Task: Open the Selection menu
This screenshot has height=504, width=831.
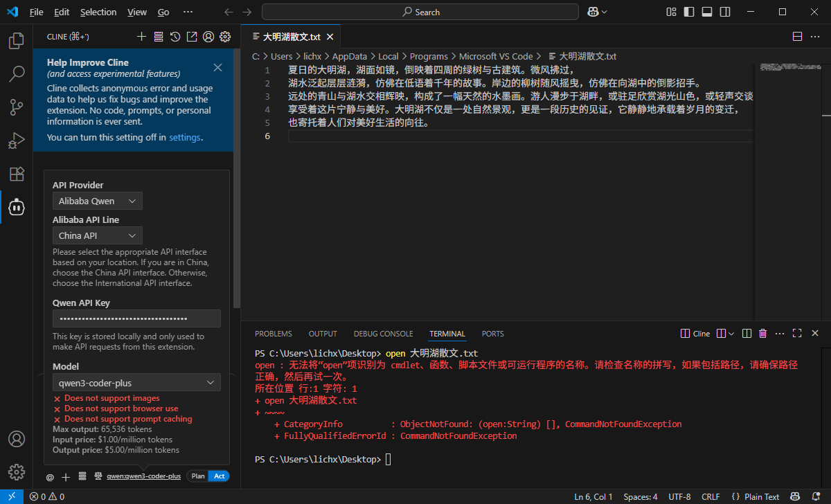Action: point(98,12)
